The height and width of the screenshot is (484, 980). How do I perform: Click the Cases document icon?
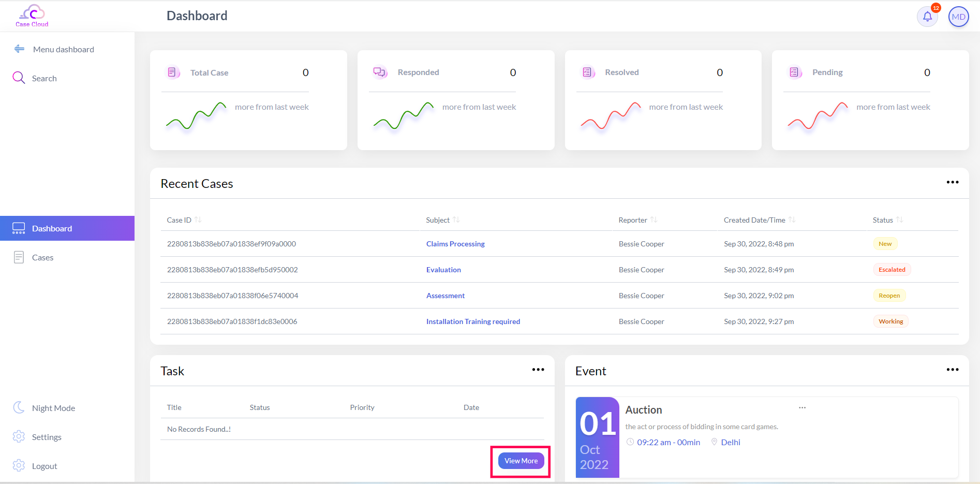19,257
